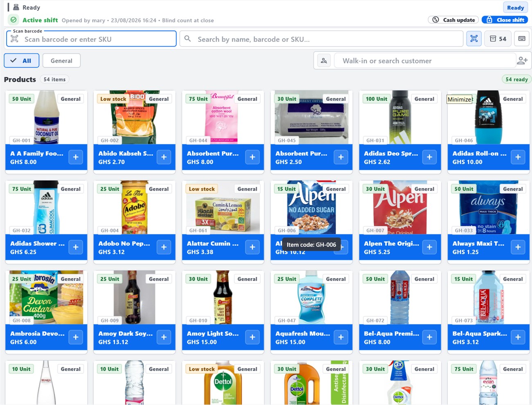Viewport: 532px width, 405px height.
Task: Add Amoy Dark Soy sauce to cart
Action: (164, 337)
